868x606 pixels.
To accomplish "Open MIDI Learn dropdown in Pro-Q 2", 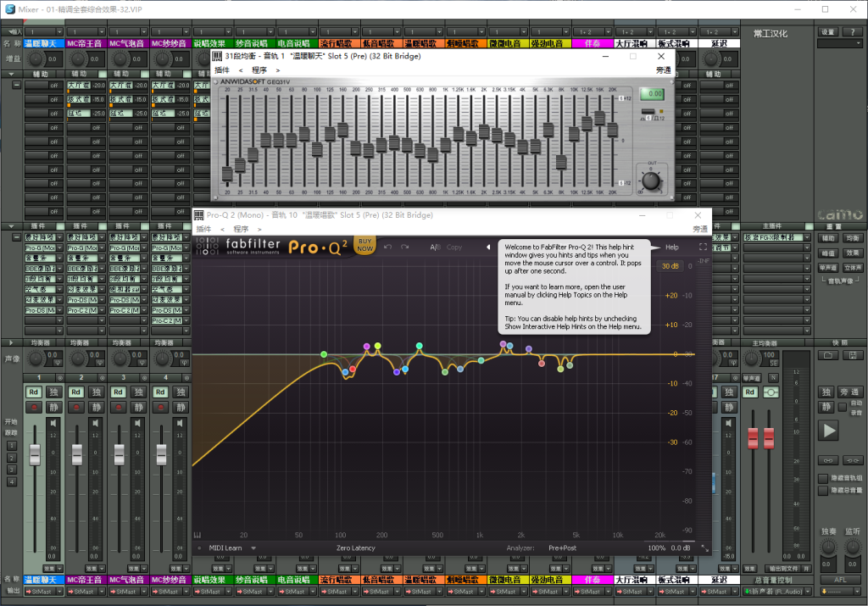I will (x=253, y=548).
